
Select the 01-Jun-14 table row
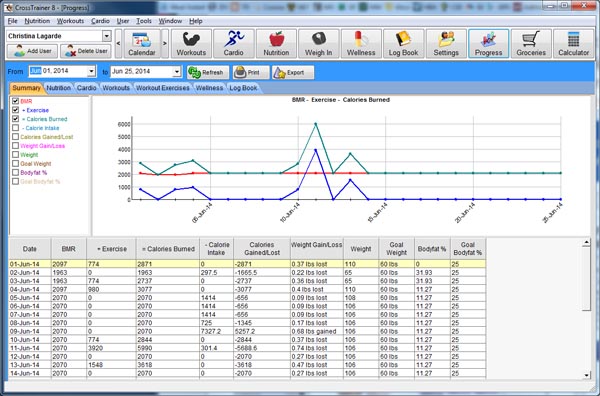point(247,264)
